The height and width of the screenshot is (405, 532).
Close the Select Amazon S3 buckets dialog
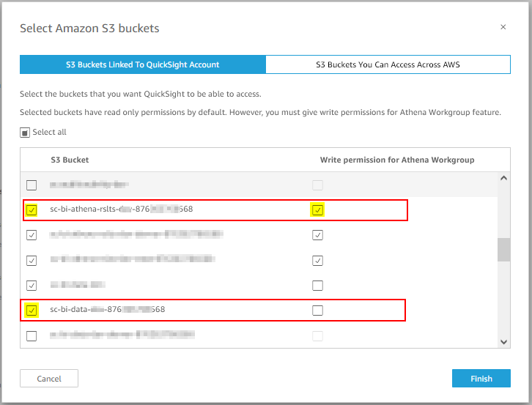click(503, 27)
